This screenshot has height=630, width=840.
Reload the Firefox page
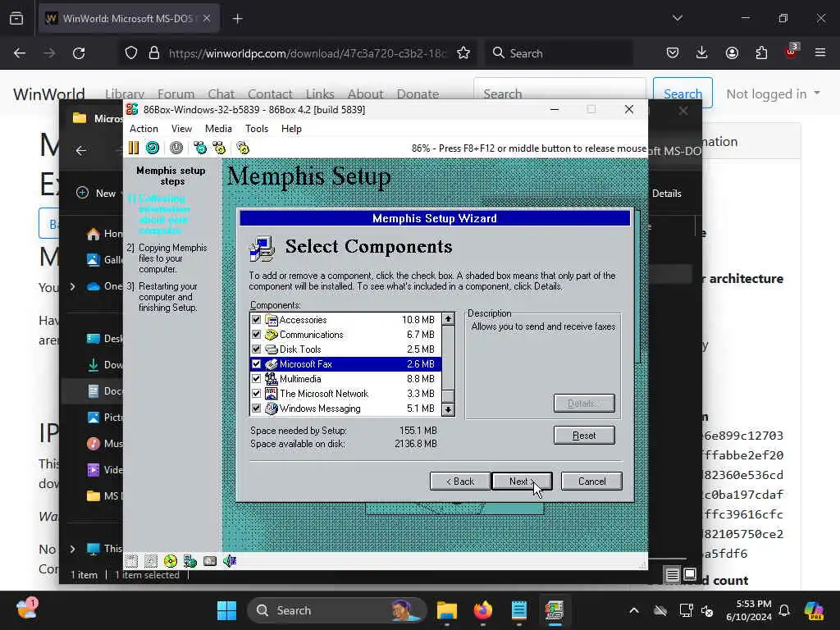(79, 53)
